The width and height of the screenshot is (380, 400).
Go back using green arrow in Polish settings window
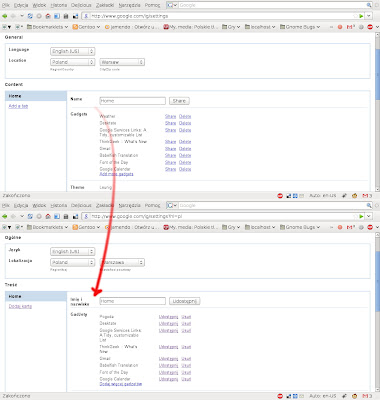click(x=5, y=216)
